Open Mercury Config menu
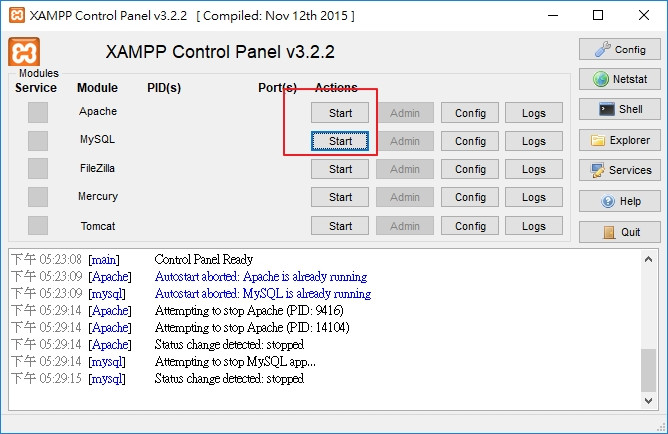The height and width of the screenshot is (434, 668). point(470,197)
